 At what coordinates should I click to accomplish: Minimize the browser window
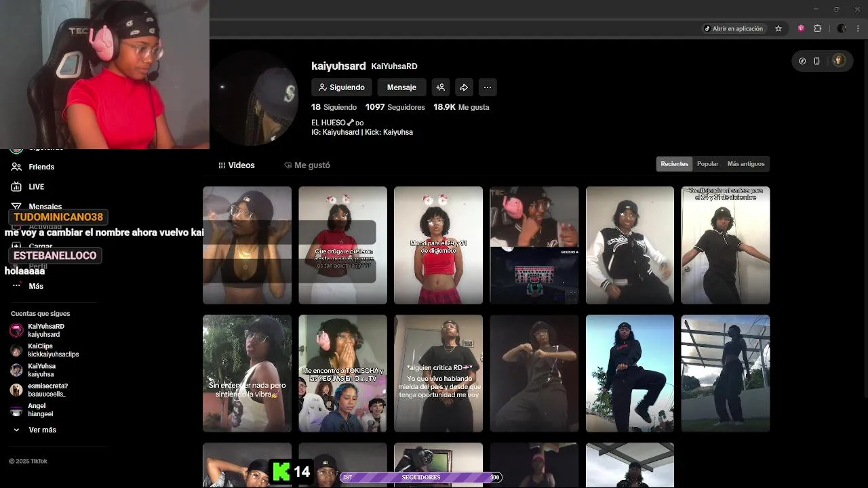point(816,9)
